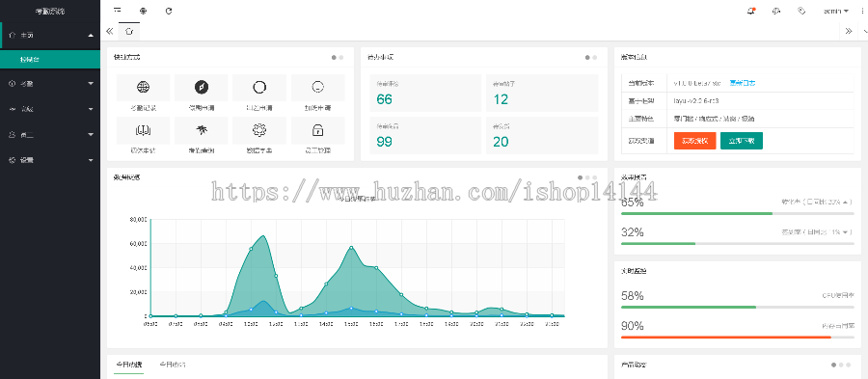Viewport: 868px width, 379px height.
Task: Expand the clock-icon sidebar menu arrow
Action: [x=91, y=84]
